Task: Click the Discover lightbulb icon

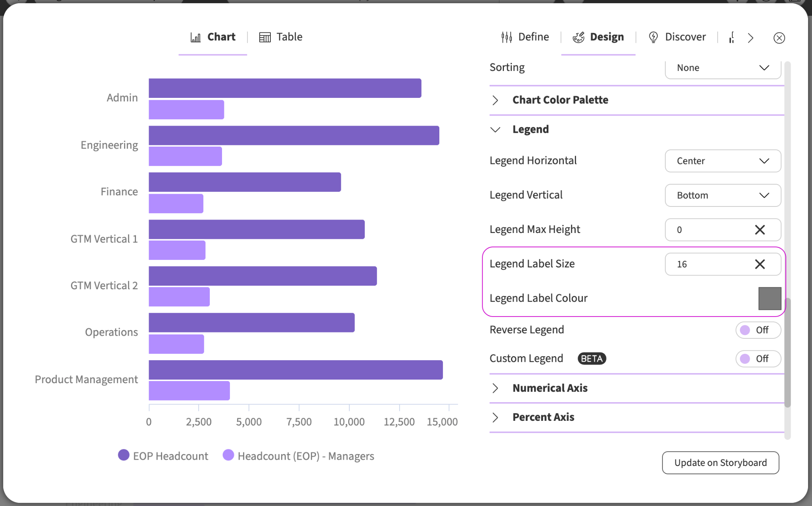Action: coord(653,37)
